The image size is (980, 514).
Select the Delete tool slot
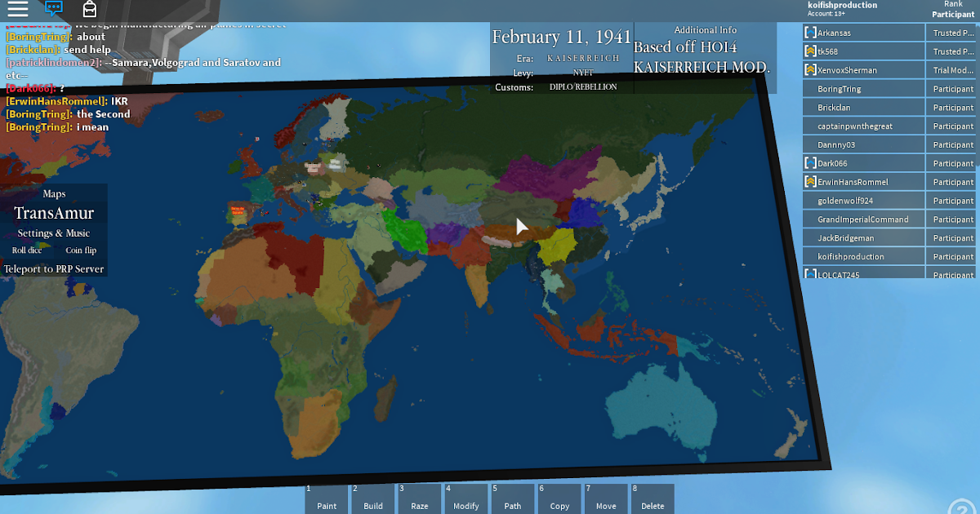tap(653, 498)
